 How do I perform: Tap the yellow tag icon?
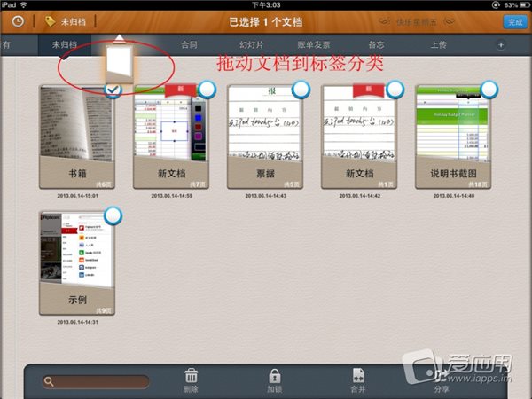50,21
